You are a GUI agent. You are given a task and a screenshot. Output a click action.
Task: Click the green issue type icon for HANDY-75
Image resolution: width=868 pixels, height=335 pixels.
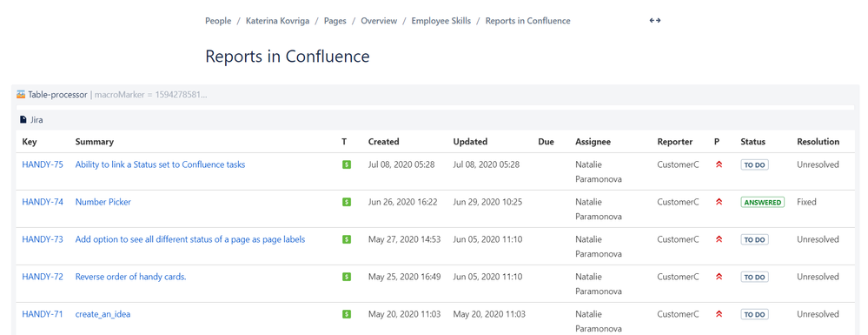click(x=347, y=164)
